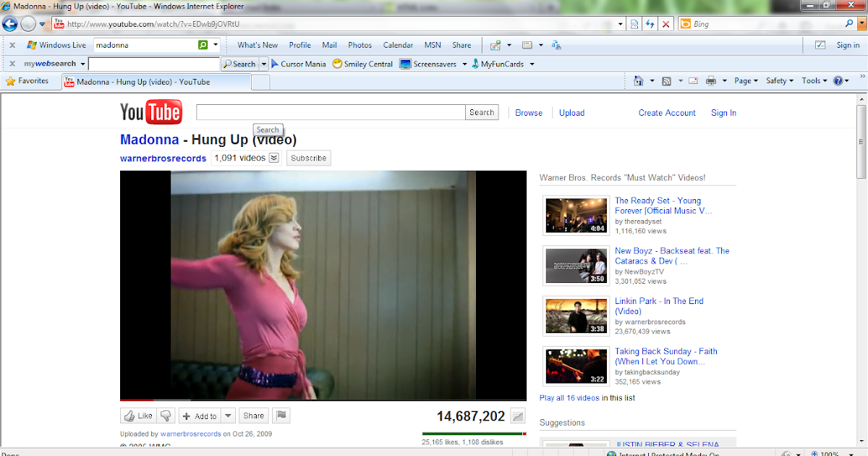Screen dimensions: 868x456
Task: Open the warnerbrosrecords channel link under title
Action: tap(163, 158)
